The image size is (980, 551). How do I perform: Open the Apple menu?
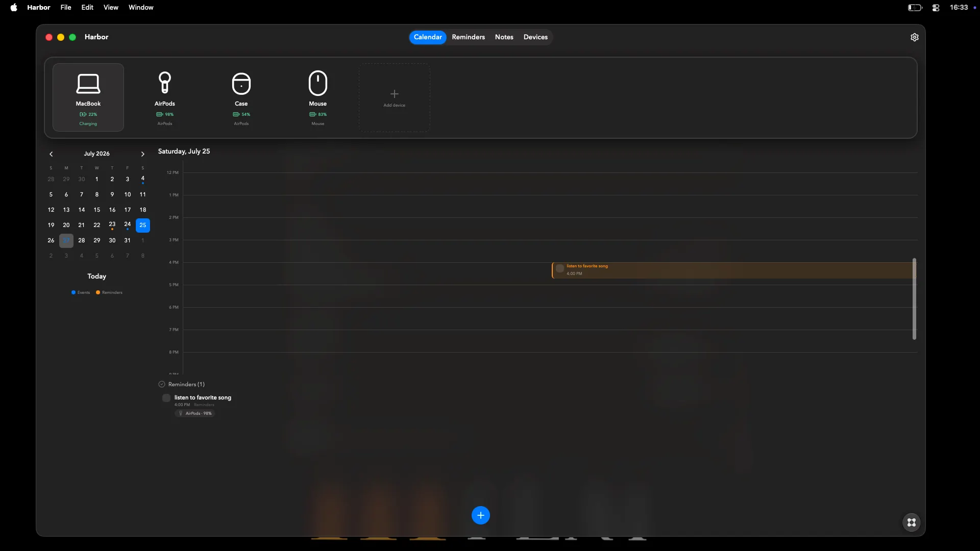click(14, 7)
